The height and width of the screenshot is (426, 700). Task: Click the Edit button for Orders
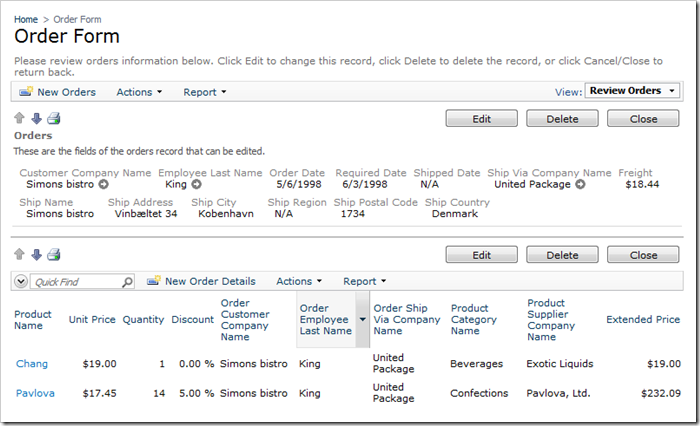[x=482, y=118]
